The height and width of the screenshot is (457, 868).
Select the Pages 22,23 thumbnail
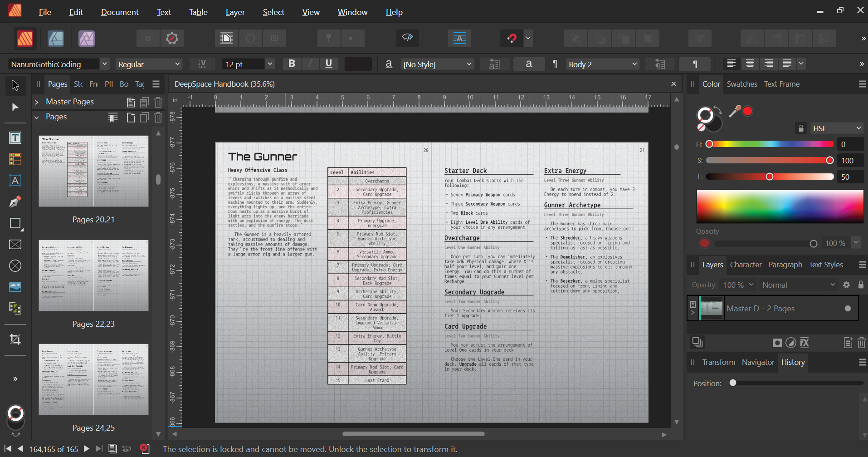[93, 275]
